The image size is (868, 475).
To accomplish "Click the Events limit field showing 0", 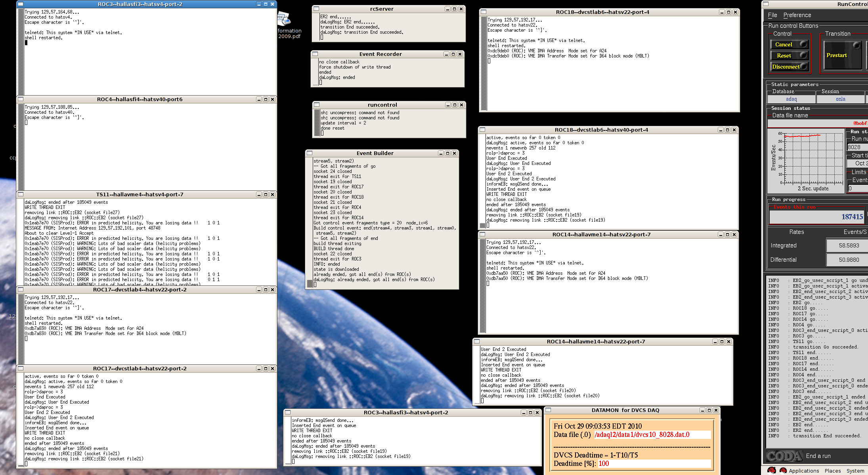I will click(x=858, y=188).
